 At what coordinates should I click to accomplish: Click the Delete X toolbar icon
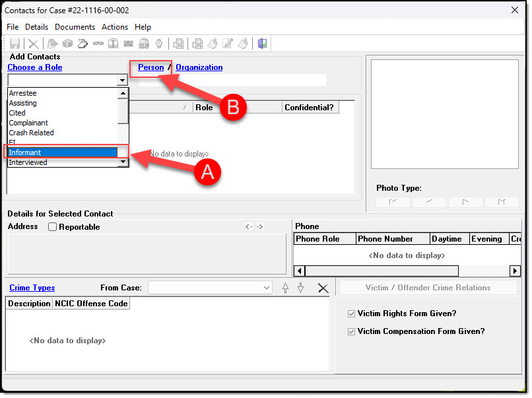pyautogui.click(x=33, y=44)
